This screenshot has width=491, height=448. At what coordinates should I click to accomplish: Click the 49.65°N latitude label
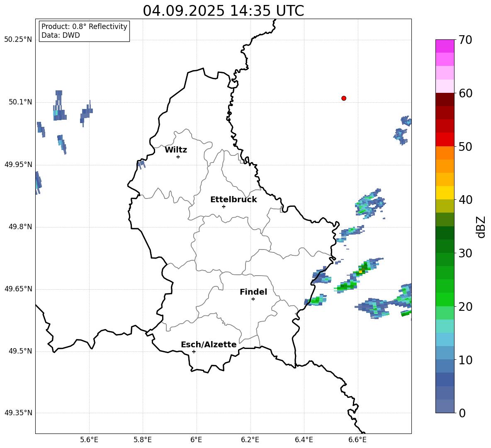(x=18, y=289)
